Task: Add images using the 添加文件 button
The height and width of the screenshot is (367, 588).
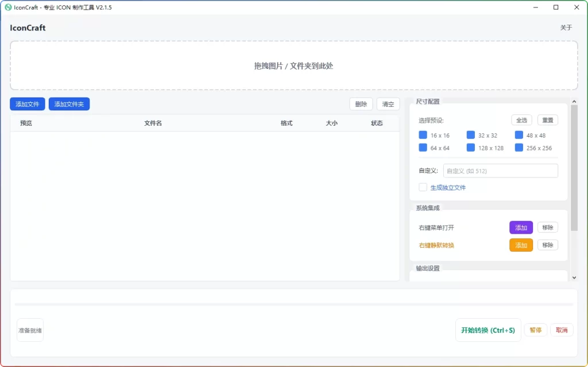Action: [x=27, y=104]
